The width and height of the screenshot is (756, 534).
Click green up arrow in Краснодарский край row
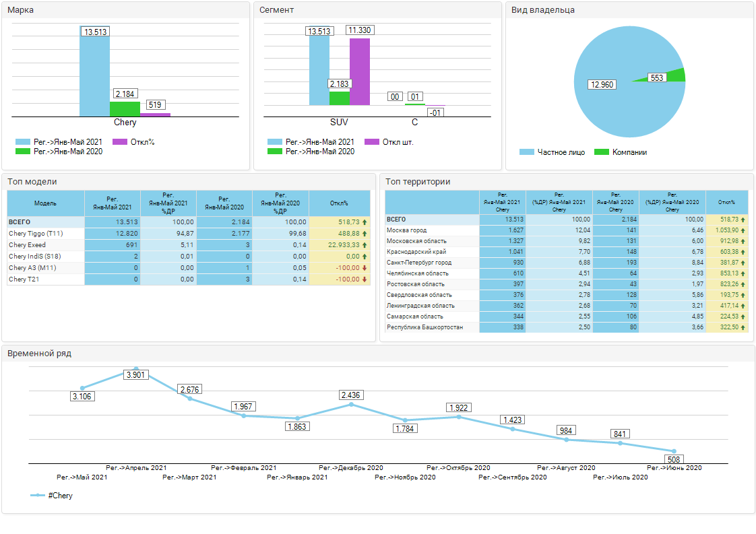743,252
